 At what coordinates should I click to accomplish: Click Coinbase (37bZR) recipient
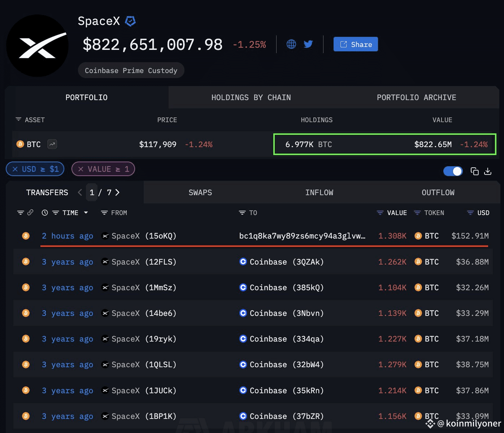[282, 416]
